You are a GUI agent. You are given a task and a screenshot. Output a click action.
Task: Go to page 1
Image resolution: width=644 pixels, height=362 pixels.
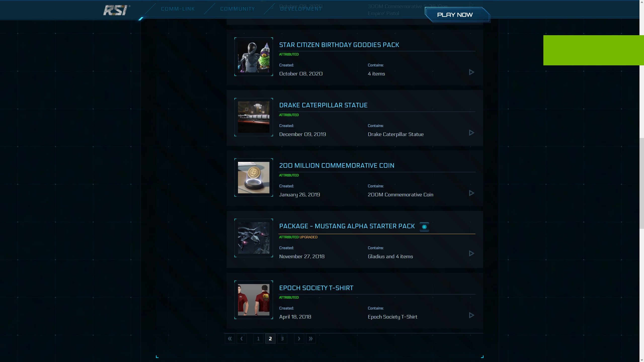pyautogui.click(x=258, y=339)
